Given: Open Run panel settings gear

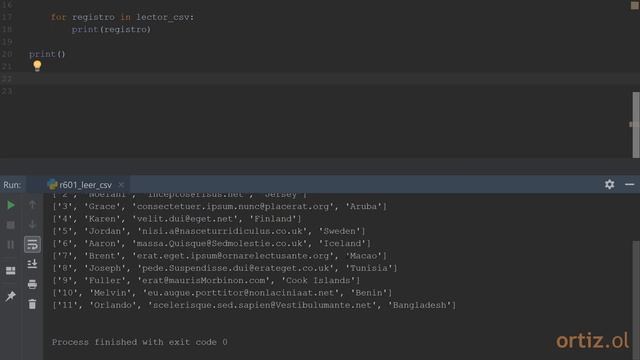Looking at the screenshot, I should tap(609, 184).
